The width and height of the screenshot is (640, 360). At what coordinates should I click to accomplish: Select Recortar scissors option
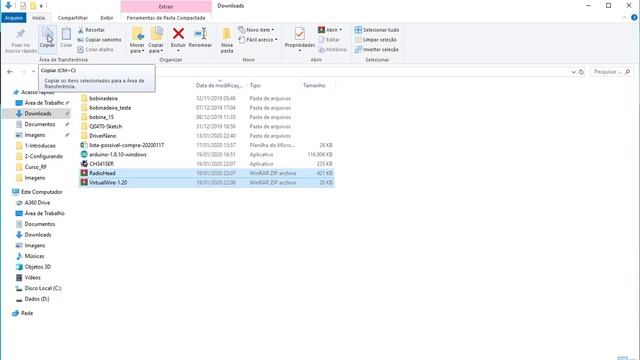tap(91, 30)
